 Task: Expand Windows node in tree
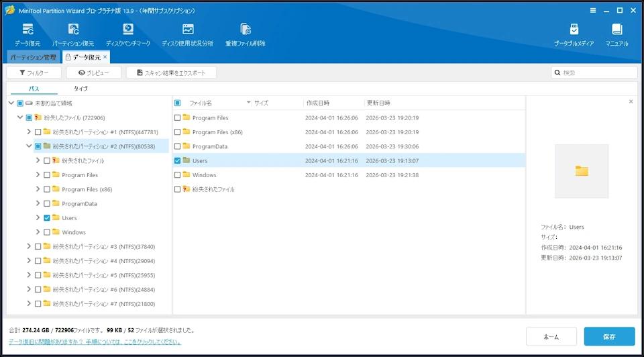pyautogui.click(x=38, y=232)
